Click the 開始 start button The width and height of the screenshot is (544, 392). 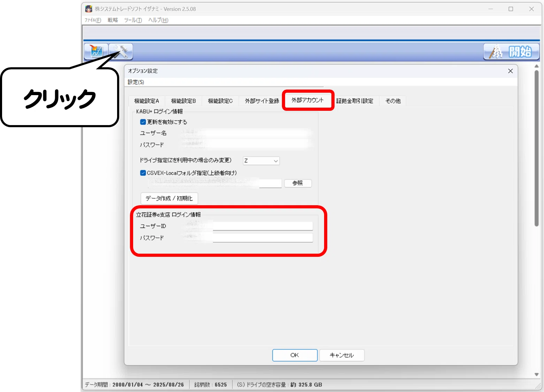(x=511, y=52)
